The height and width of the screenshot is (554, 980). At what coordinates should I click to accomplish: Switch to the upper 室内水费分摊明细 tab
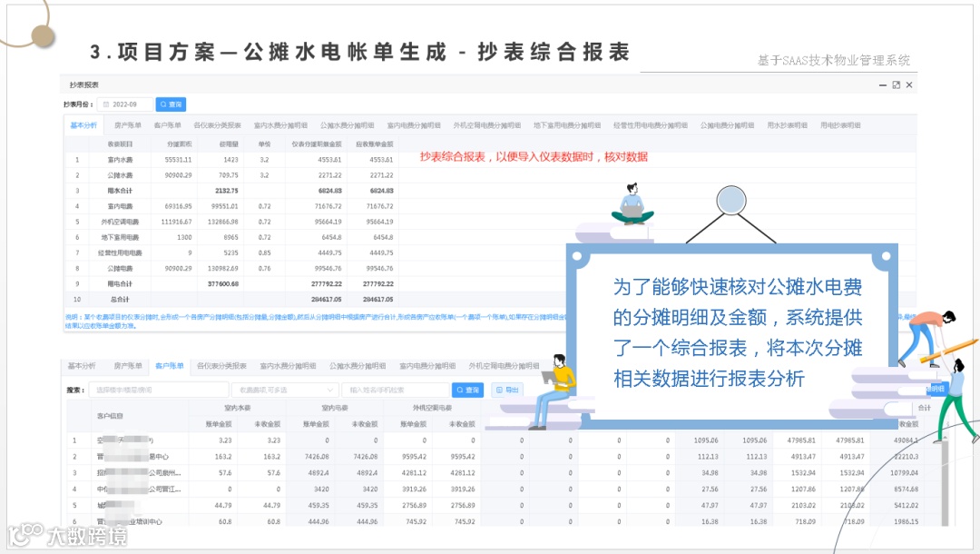pyautogui.click(x=280, y=125)
